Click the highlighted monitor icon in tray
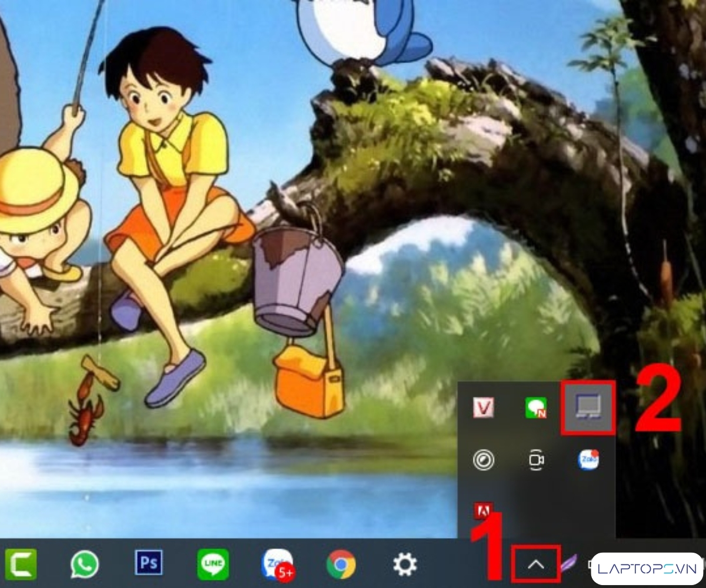Screen dimensions: 706x588 pos(588,407)
